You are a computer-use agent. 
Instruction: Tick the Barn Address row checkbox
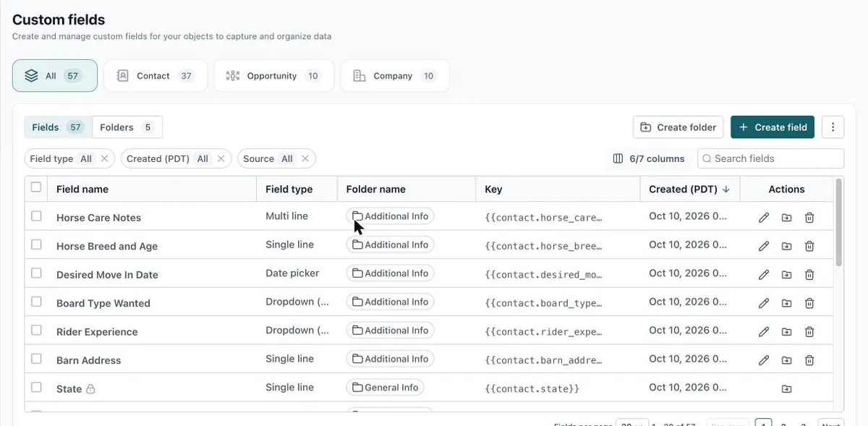point(36,359)
